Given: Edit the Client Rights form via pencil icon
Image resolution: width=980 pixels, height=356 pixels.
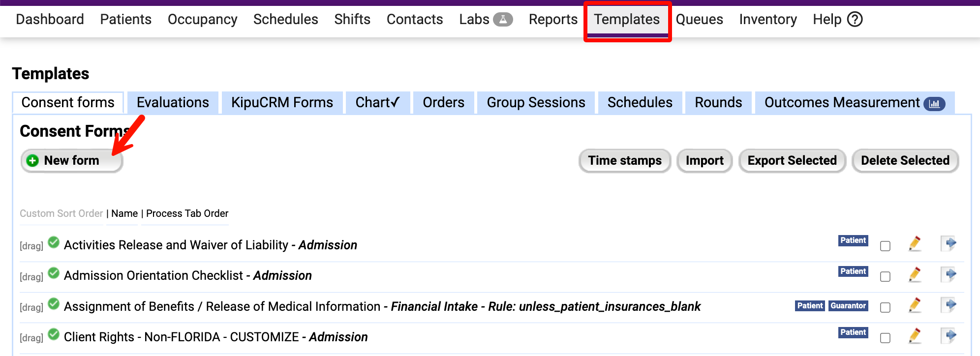Looking at the screenshot, I should pyautogui.click(x=915, y=336).
